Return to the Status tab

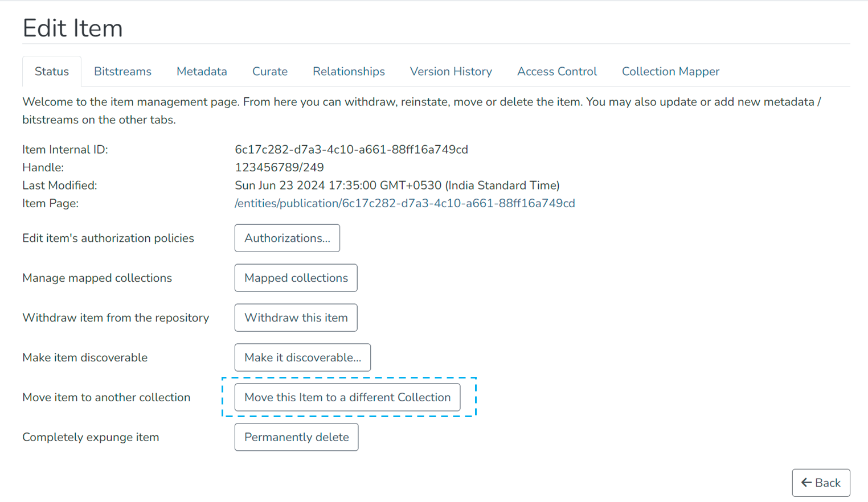[51, 71]
